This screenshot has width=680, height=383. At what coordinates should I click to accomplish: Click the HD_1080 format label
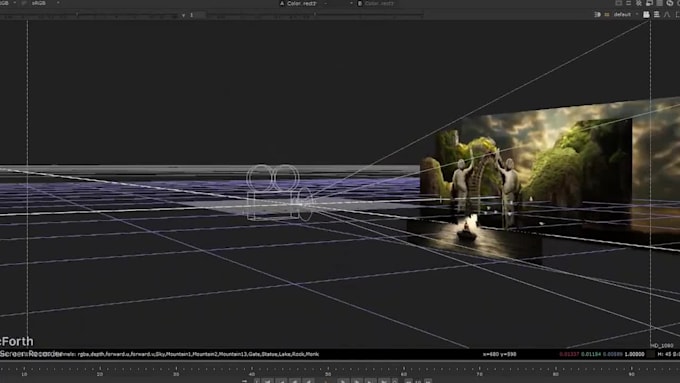662,346
